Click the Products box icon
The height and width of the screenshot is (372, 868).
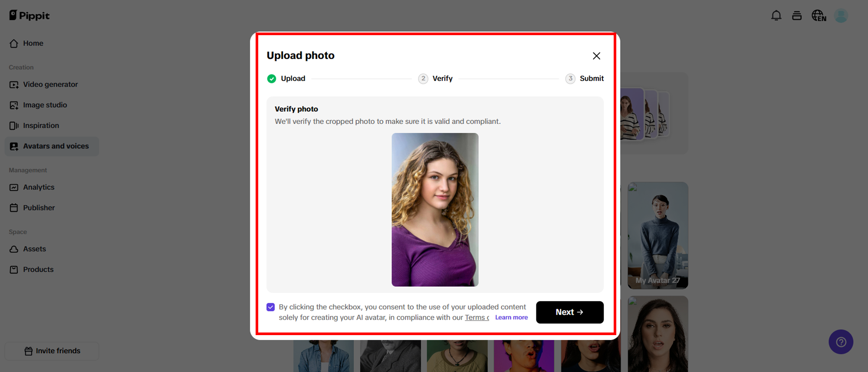pyautogui.click(x=14, y=270)
